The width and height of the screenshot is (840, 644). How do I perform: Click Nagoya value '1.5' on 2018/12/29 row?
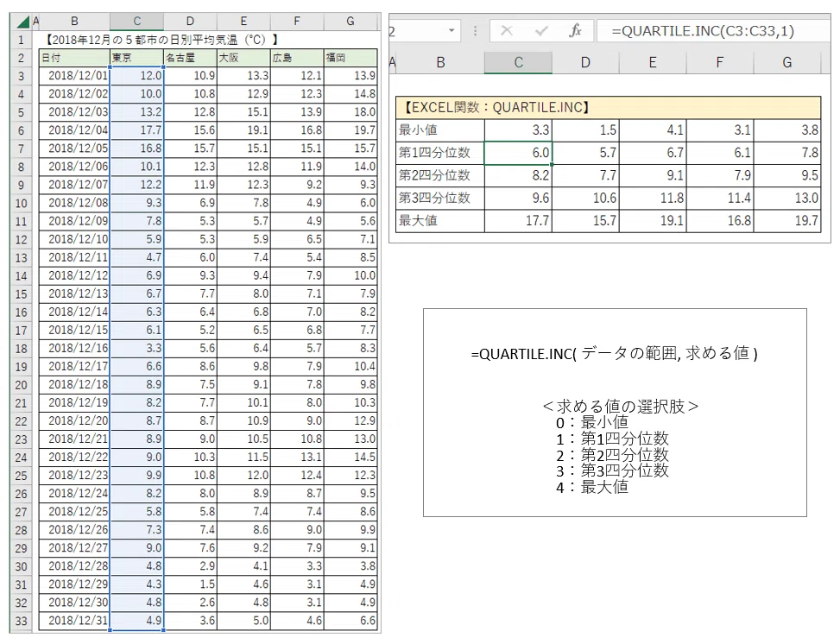pos(190,584)
